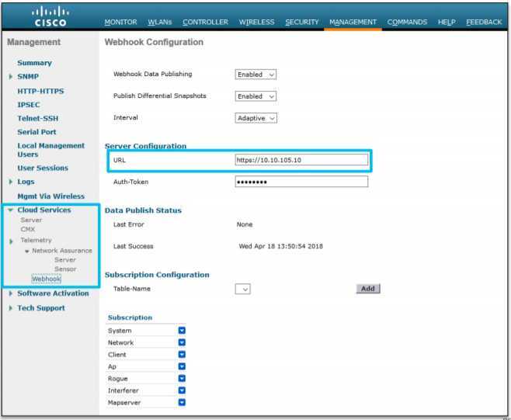Open the Table-Name dropdown
Screen dimensions: 511x420
pos(243,289)
